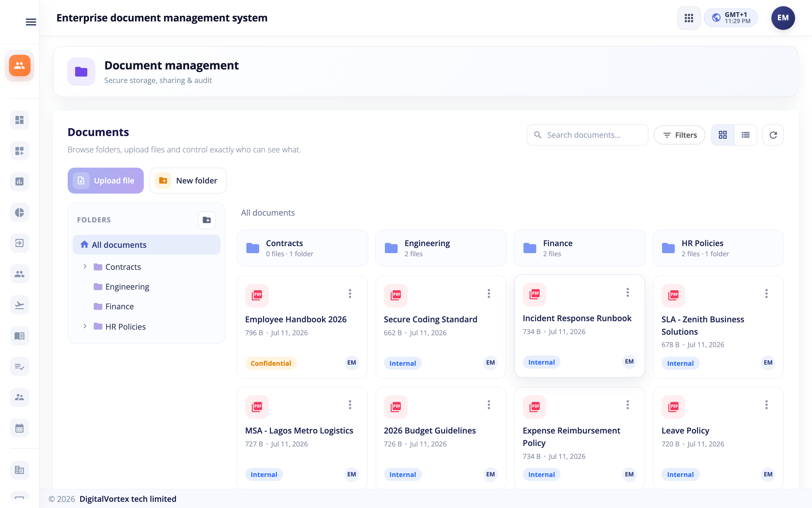812x508 pixels.
Task: Select All documents in folder tree
Action: [x=146, y=245]
